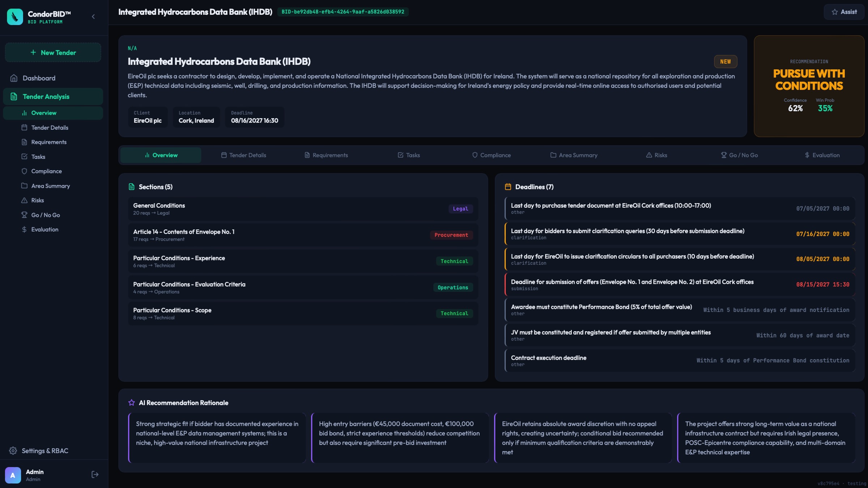Click the 'absolute award discretion' rationale card
This screenshot has width=868, height=488.
583,438
